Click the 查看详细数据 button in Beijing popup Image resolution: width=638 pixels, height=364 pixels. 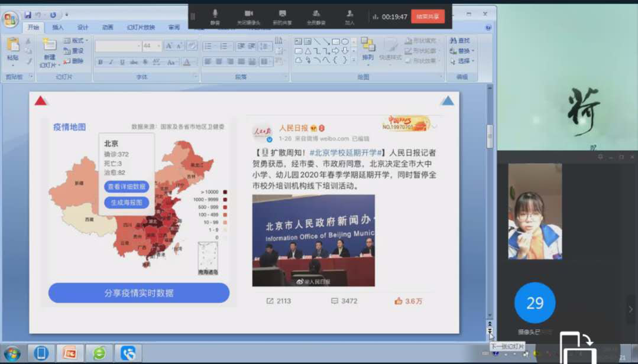coord(127,187)
